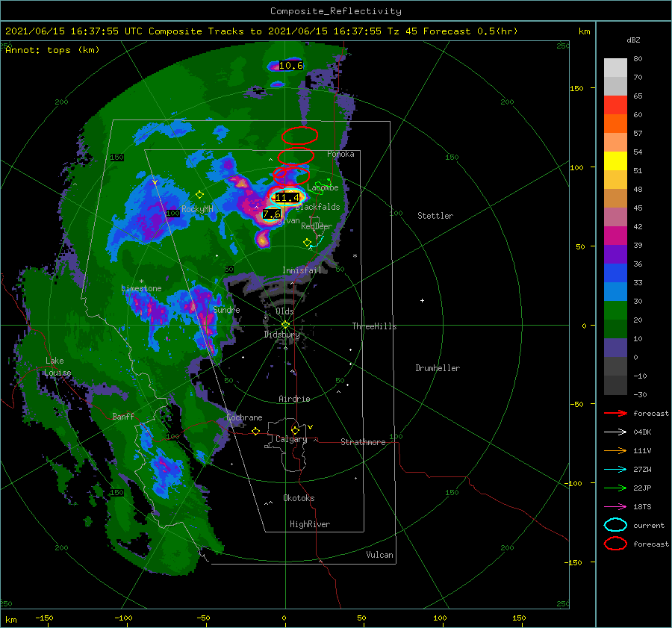Viewport: 672px width, 628px height.
Task: Click the magenta 18TS arrow legend icon
Action: pos(615,507)
